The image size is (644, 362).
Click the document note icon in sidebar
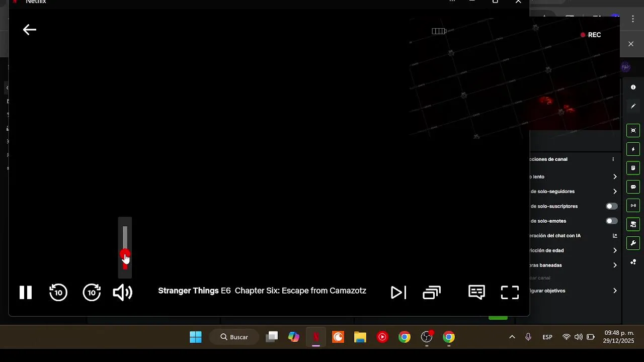633,168
